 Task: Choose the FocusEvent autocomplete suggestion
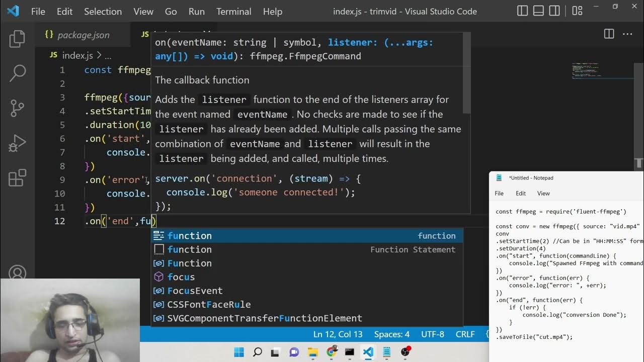195,291
